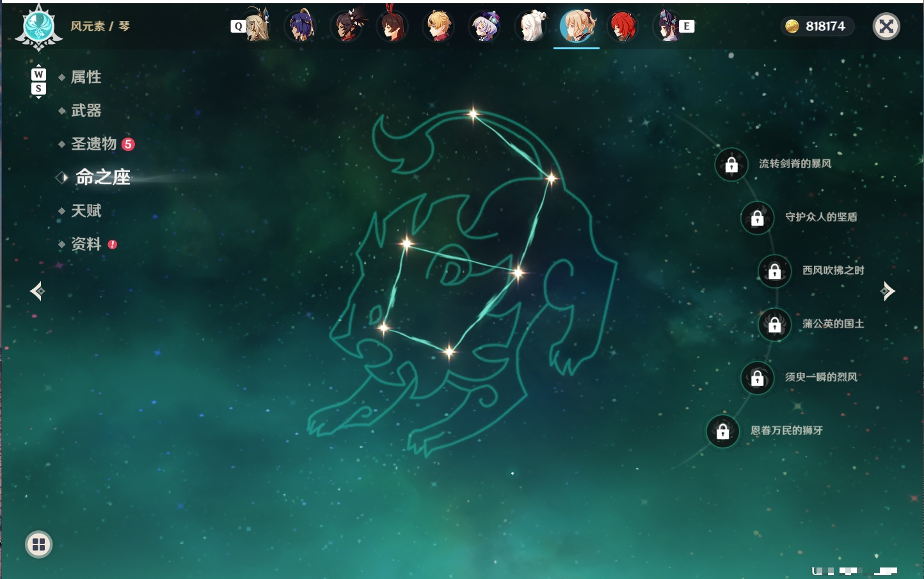Open the grid menu button
924x579 pixels.
(x=38, y=544)
